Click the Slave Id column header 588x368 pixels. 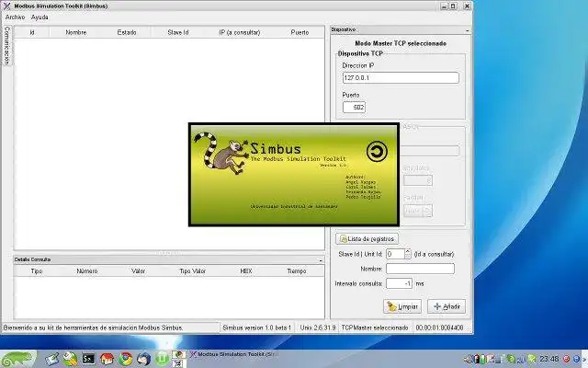click(178, 32)
